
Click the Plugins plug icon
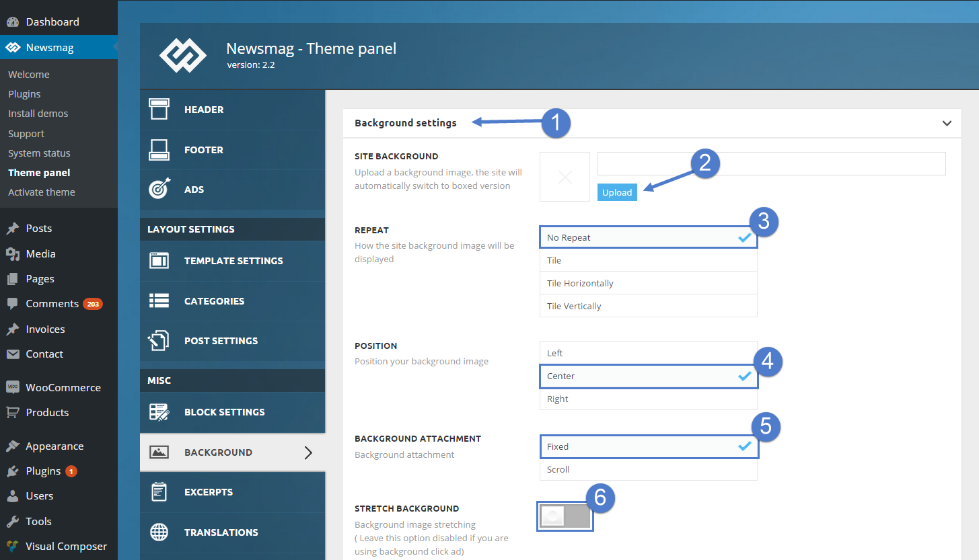click(12, 471)
